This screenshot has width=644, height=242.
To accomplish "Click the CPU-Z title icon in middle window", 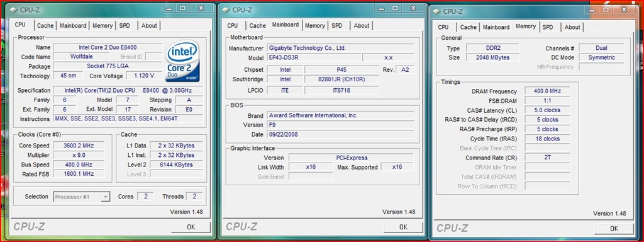I will tap(226, 9).
